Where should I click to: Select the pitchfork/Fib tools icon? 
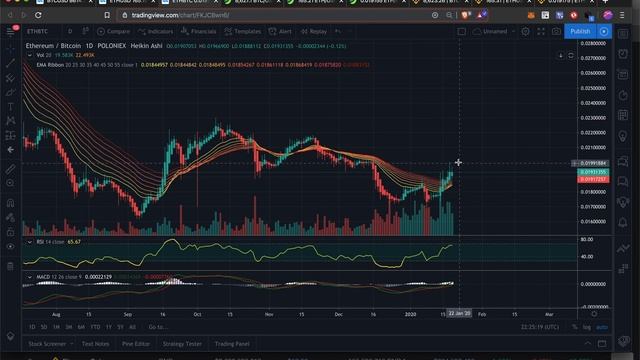11,78
